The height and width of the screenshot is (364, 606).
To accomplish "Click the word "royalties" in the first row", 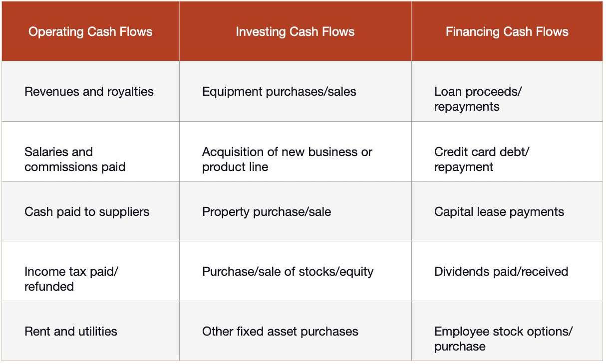I will click(x=130, y=92).
